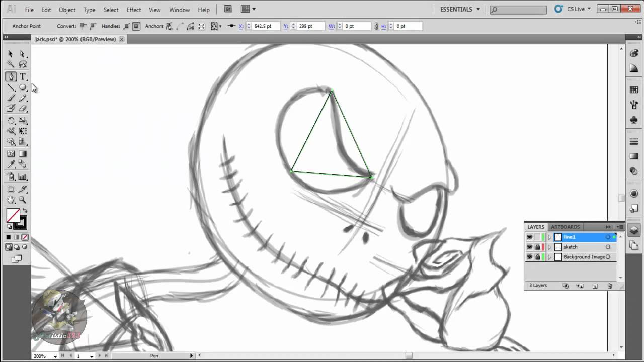This screenshot has height=362, width=644.
Task: Click target circle of Background Image layer
Action: (608, 257)
